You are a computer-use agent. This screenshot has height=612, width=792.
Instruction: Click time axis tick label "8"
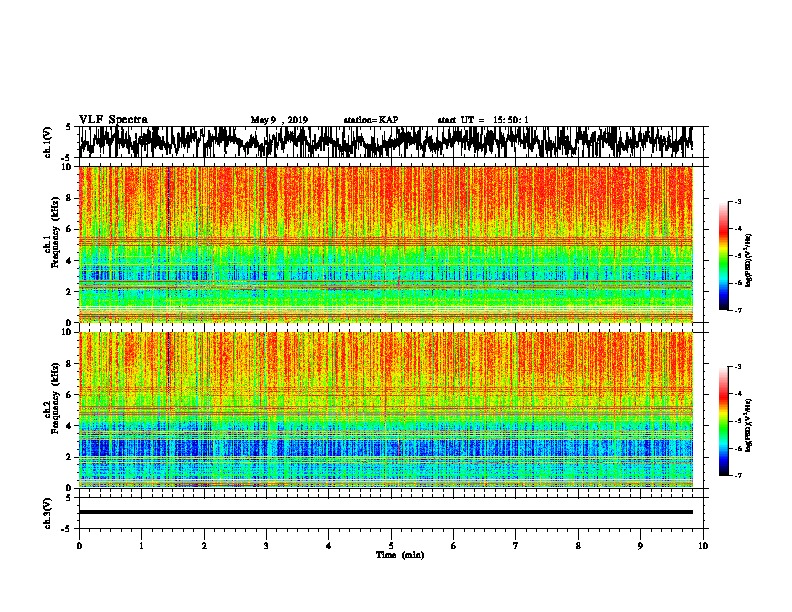(578, 546)
